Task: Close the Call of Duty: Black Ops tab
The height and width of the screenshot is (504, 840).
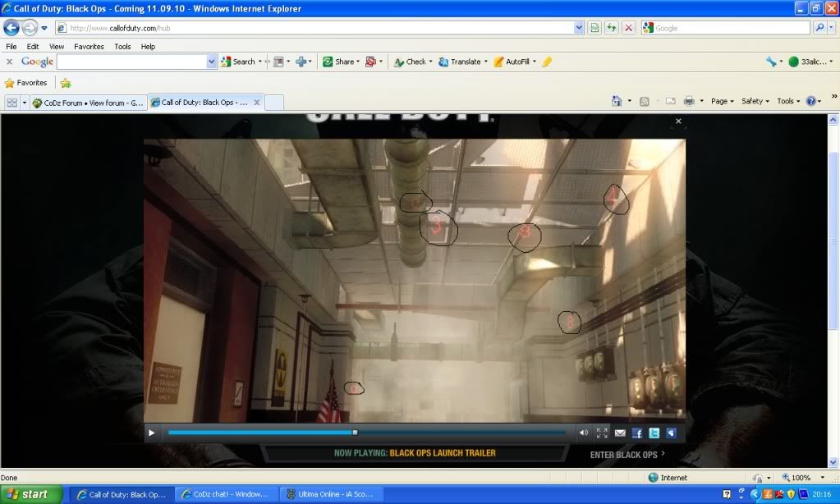Action: 257,103
